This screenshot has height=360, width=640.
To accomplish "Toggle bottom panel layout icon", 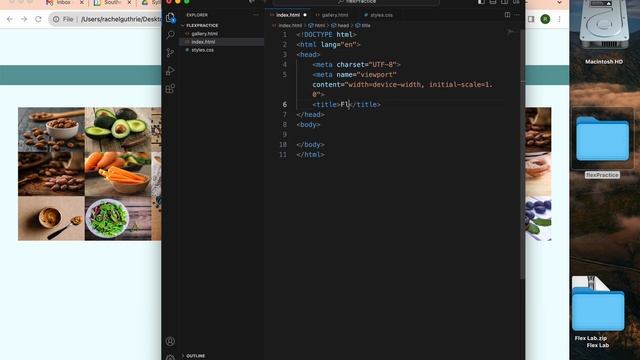I will click(x=493, y=2).
